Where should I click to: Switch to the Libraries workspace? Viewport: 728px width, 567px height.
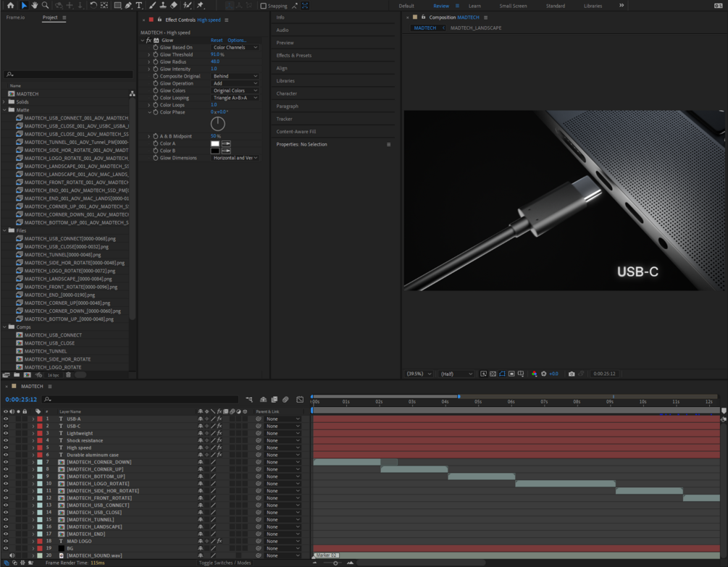(x=593, y=6)
